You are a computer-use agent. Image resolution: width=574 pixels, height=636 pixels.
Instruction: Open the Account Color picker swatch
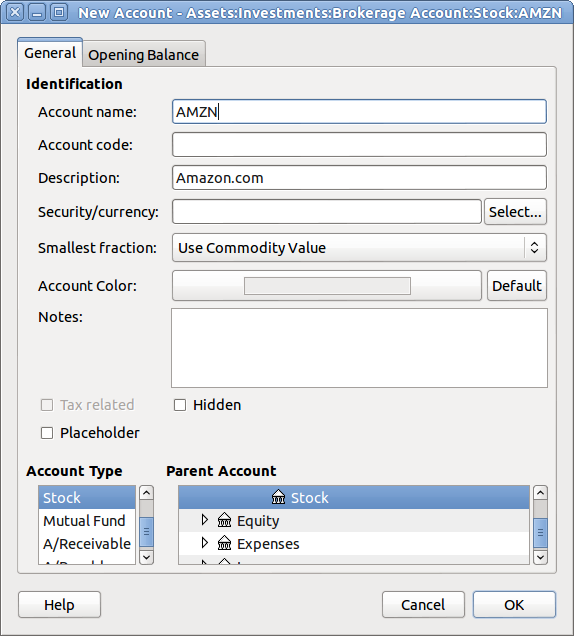327,286
